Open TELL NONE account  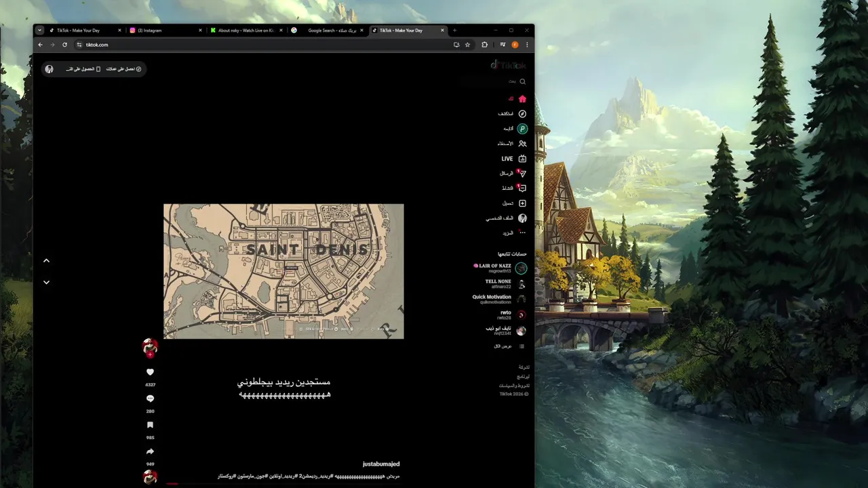click(x=506, y=284)
